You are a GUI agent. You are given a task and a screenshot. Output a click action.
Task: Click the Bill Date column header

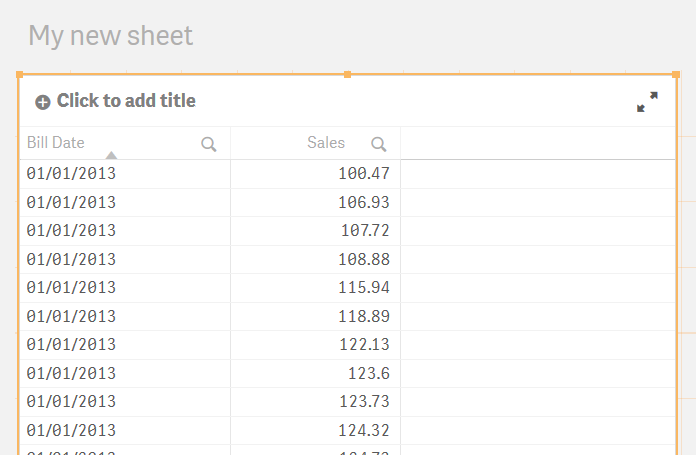click(x=55, y=142)
